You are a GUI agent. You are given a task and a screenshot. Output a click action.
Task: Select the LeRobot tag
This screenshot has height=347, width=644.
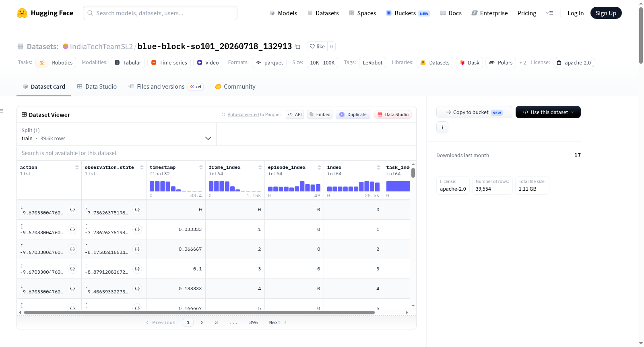click(373, 62)
